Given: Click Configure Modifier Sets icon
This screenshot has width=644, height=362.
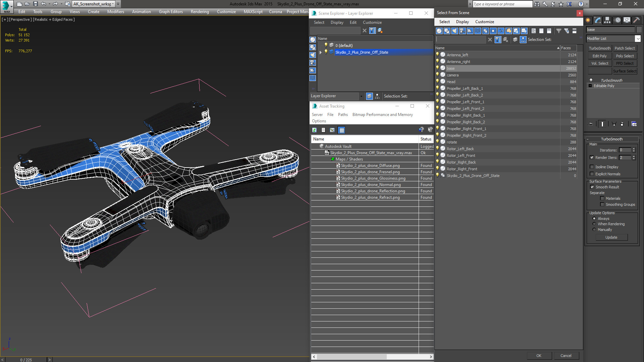Looking at the screenshot, I should 634,124.
